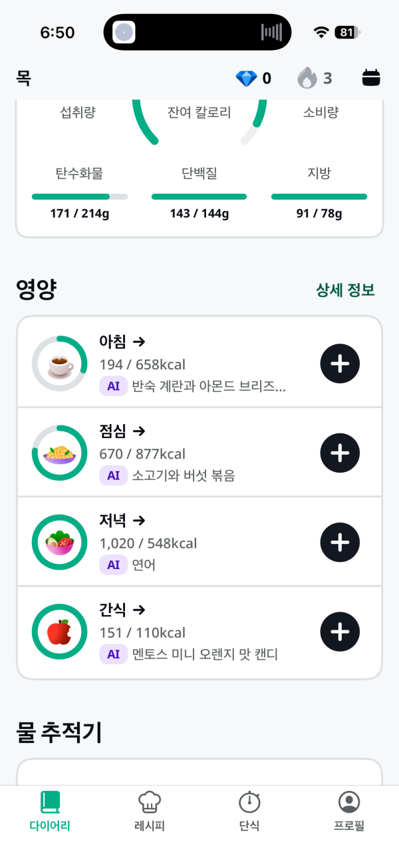Image resolution: width=399 pixels, height=868 pixels.
Task: Switch to the 단식 tab
Action: 249,812
